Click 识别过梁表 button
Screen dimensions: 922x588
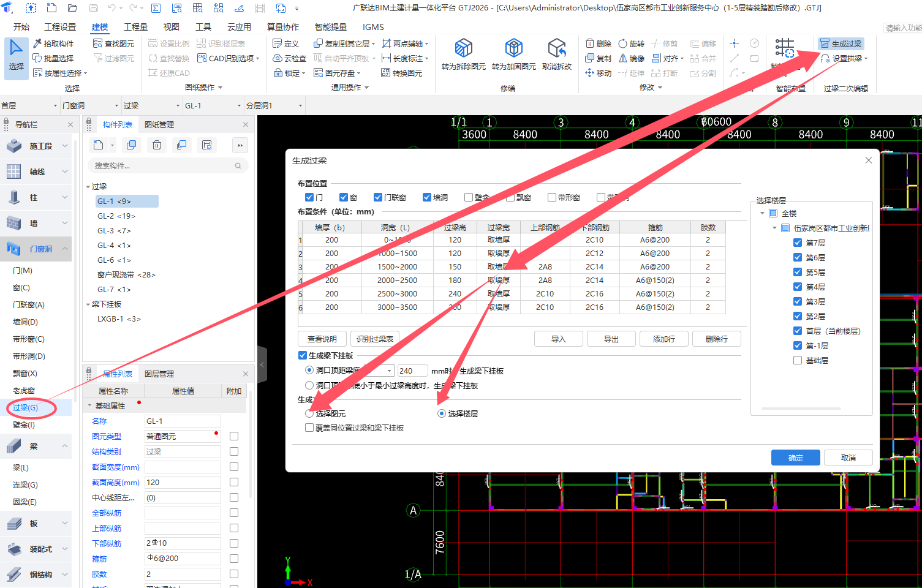coord(375,339)
